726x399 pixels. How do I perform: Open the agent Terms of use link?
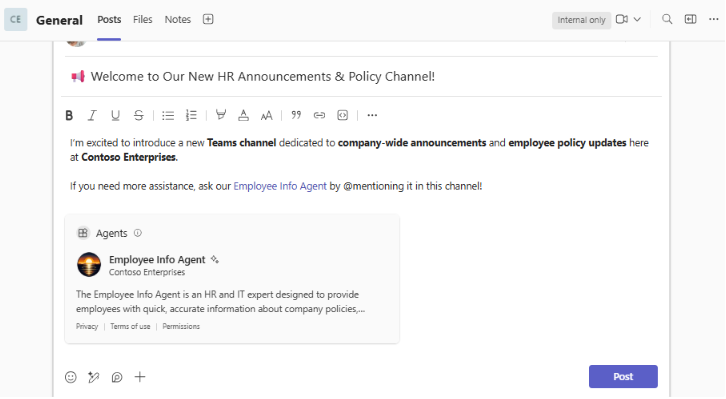pos(130,326)
